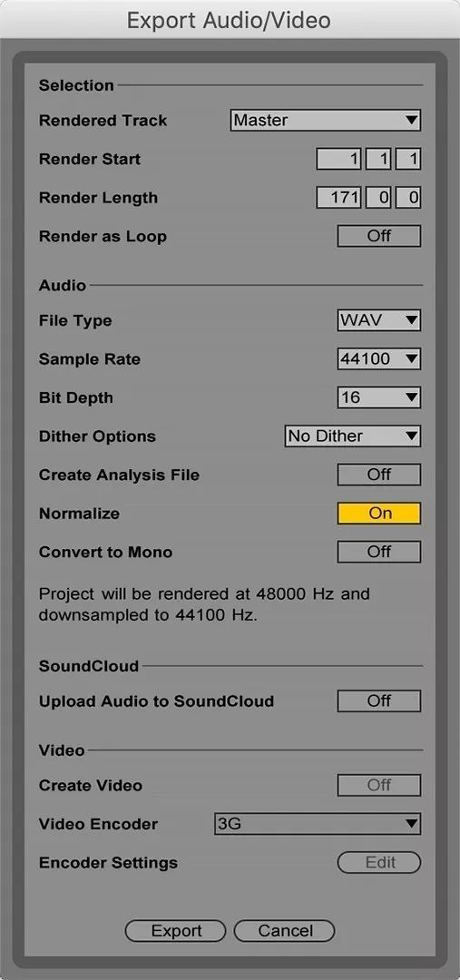Click the Encoder Settings Edit button
Viewport: 460px width, 980px height.
point(378,863)
